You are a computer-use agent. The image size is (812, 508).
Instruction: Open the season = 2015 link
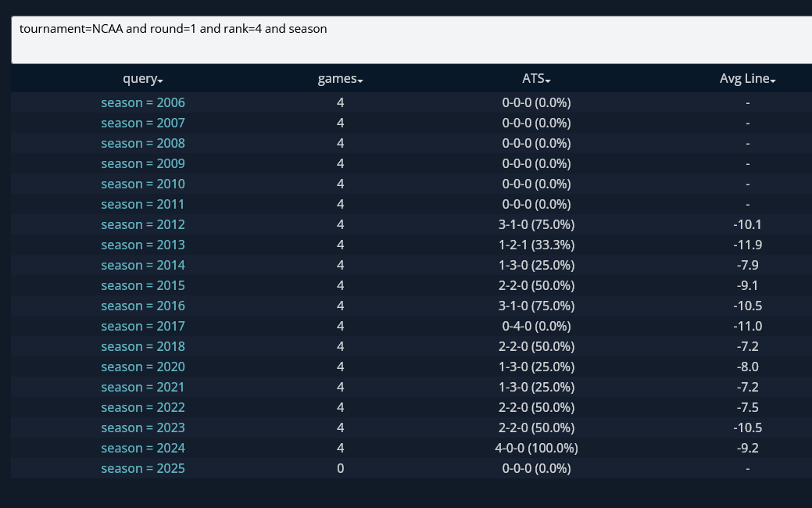coord(143,285)
